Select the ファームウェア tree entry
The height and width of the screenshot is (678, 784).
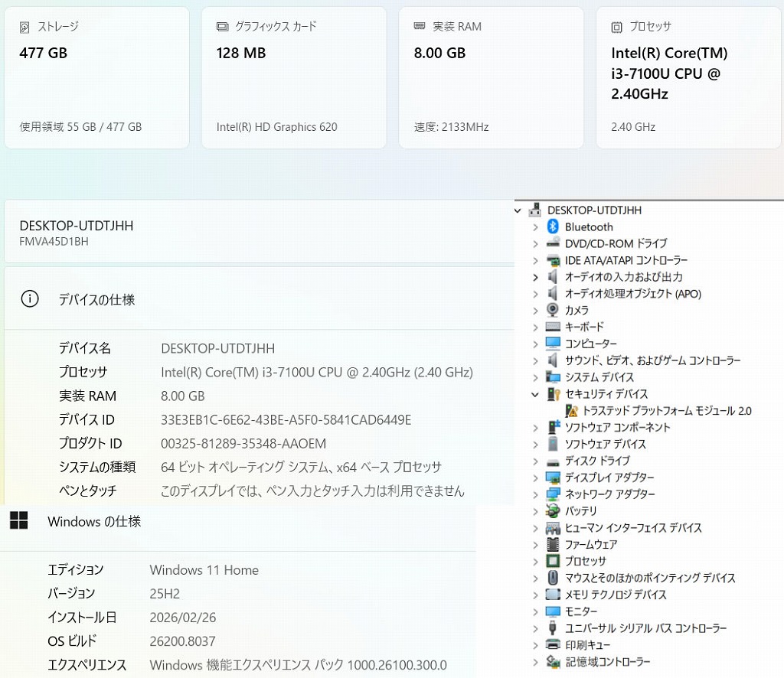(590, 544)
